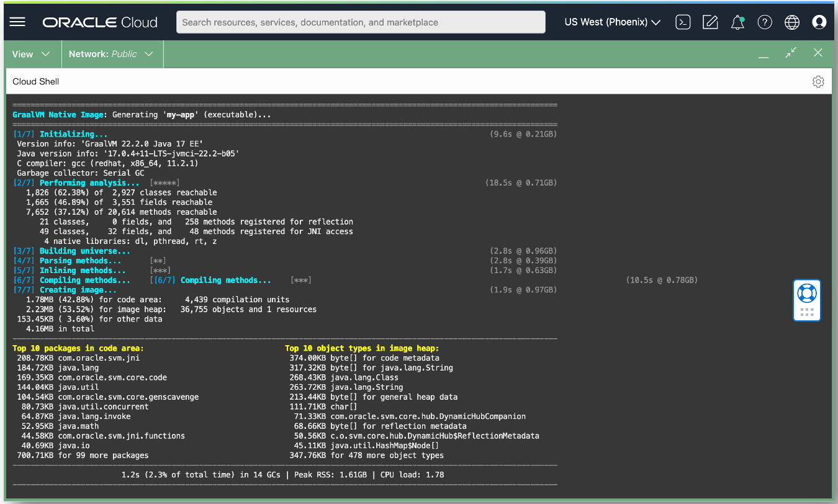The height and width of the screenshot is (504, 838).
Task: Open the Network: Public dropdown
Action: coord(112,54)
